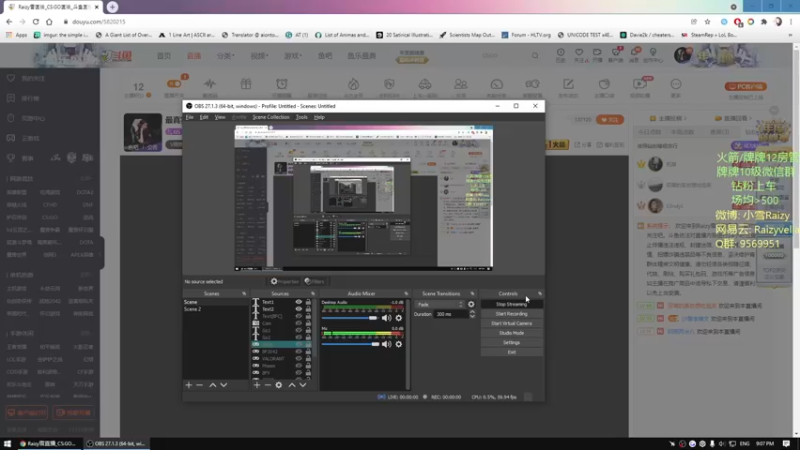Open the Fade transition dropdown
Viewport: 800px width, 450px height.
click(439, 305)
